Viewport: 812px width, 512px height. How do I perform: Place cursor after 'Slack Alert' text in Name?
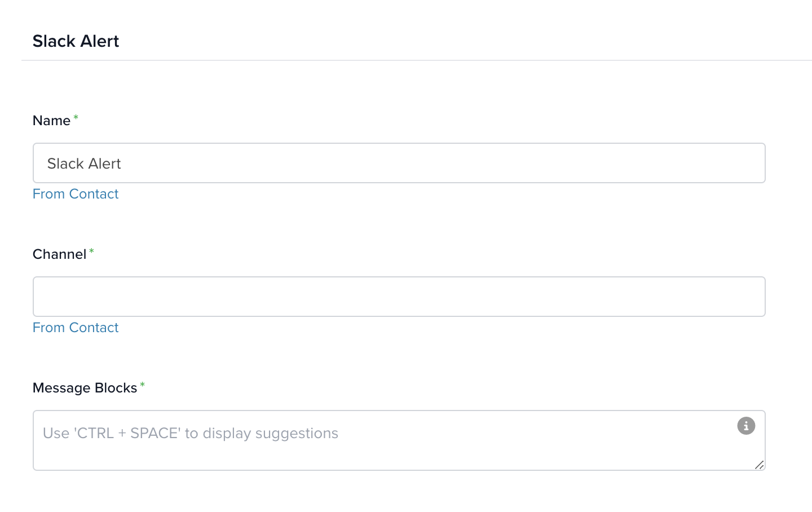point(122,164)
